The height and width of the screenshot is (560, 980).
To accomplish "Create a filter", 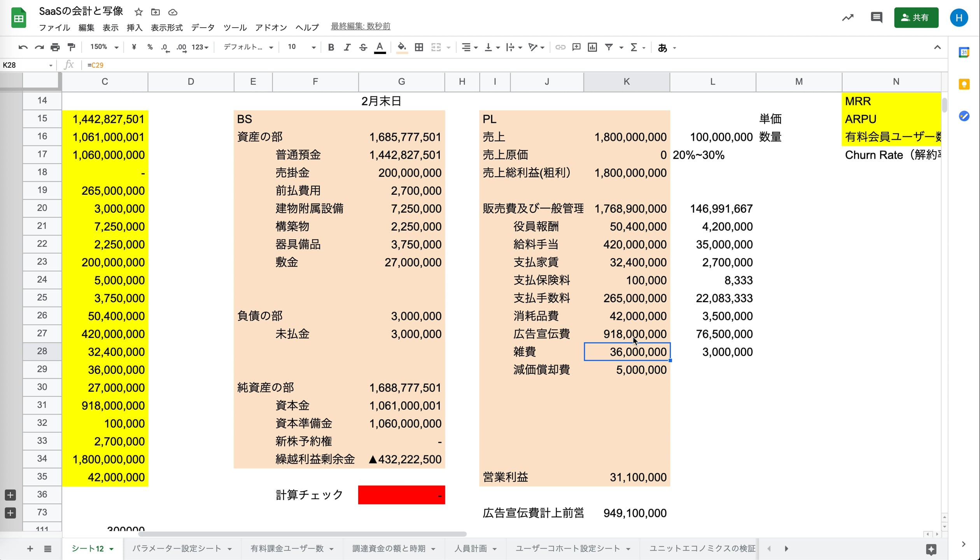I will pos(609,47).
